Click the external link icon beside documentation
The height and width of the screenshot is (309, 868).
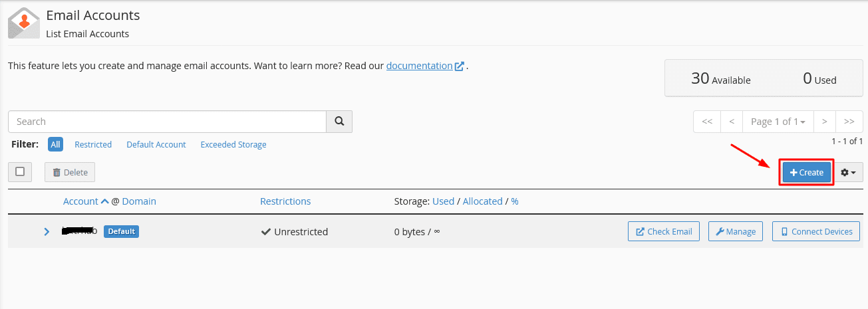pyautogui.click(x=460, y=66)
